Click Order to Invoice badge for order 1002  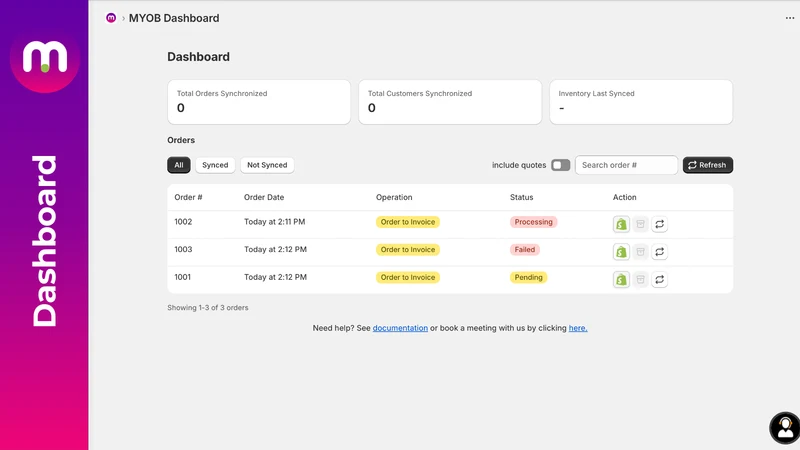click(408, 222)
